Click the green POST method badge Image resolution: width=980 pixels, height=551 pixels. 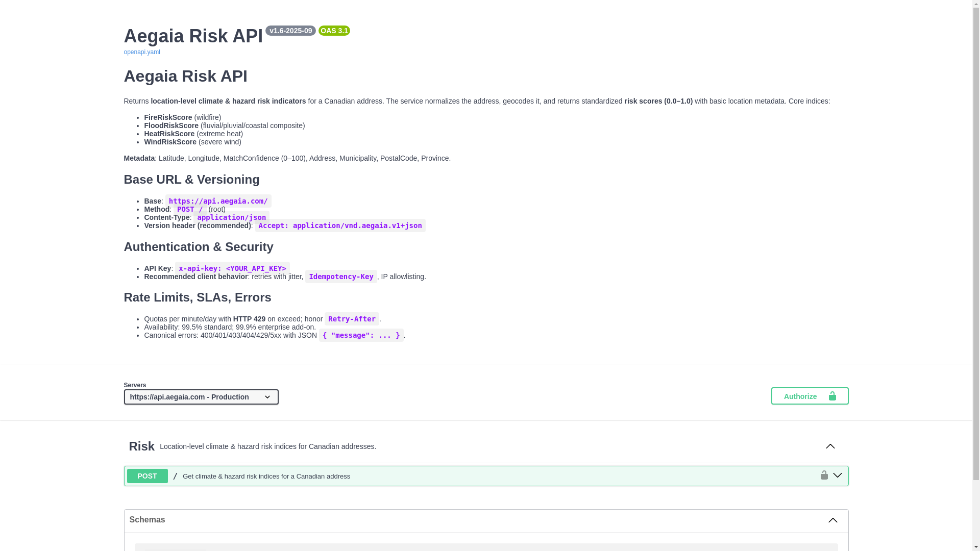[x=147, y=476]
